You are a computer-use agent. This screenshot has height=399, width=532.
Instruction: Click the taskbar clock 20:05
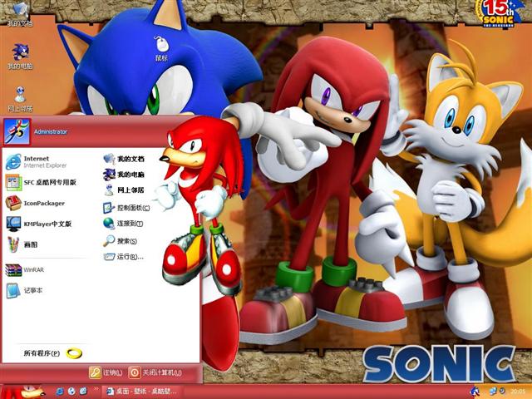[518, 392]
